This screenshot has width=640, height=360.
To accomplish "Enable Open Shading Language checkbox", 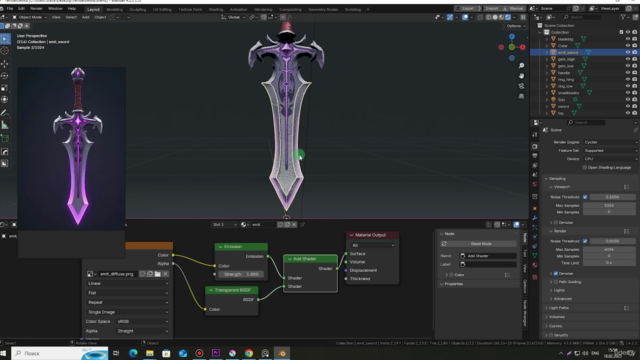I will point(585,167).
